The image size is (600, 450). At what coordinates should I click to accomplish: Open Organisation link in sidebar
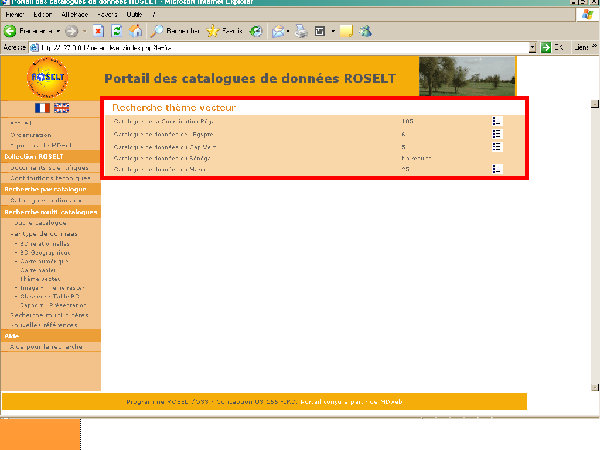point(31,135)
